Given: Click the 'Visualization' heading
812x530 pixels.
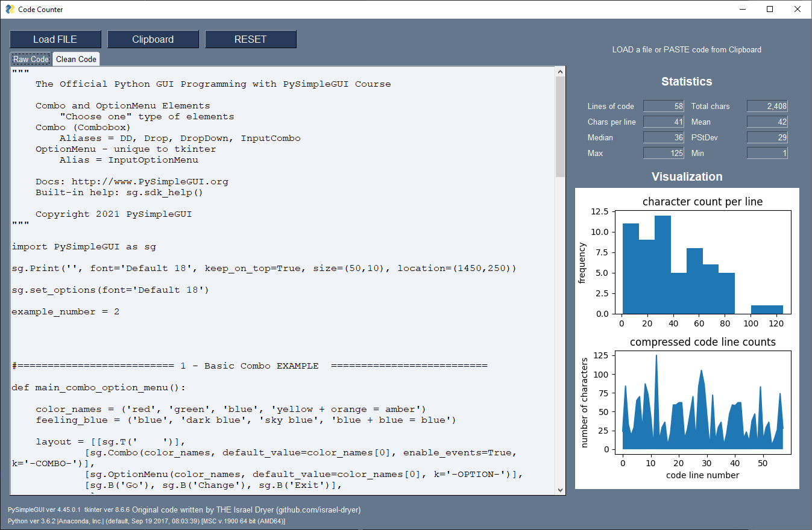Looking at the screenshot, I should coord(687,176).
